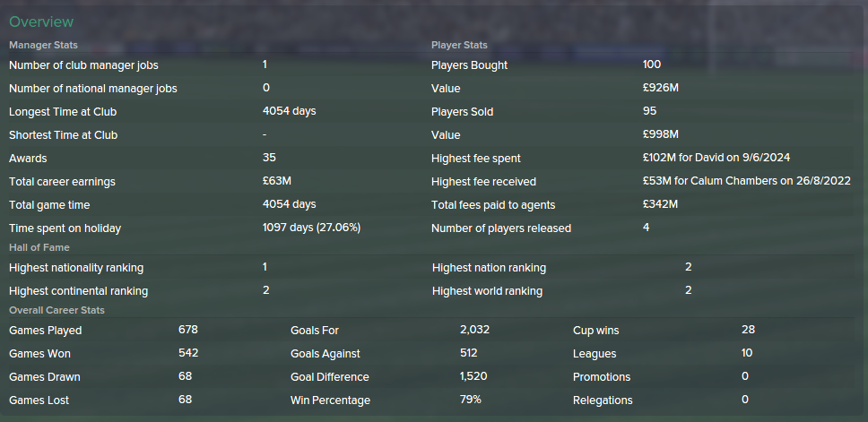This screenshot has width=868, height=422.
Task: Click the Time spent on holiday value
Action: click(311, 228)
